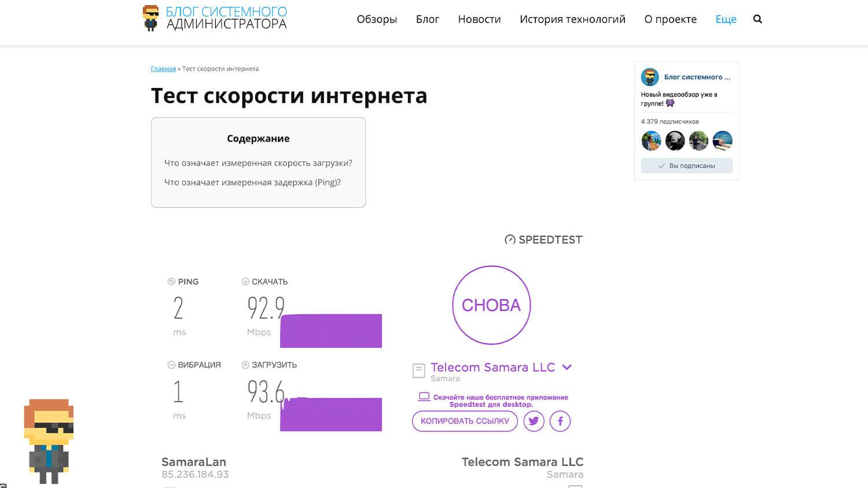Viewport: 868px width, 488px height.
Task: Share result via Twitter icon
Action: [x=534, y=421]
